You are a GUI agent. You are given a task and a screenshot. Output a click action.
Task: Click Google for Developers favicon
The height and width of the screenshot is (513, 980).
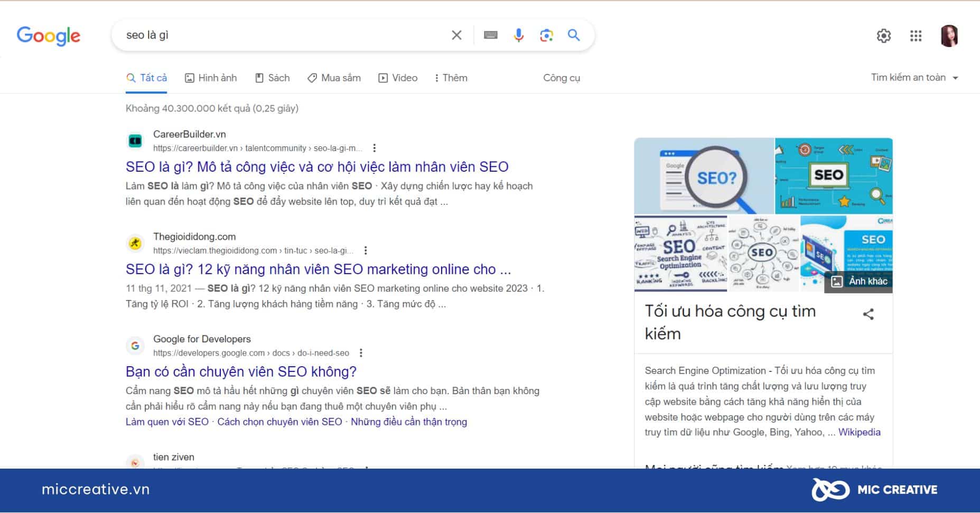tap(135, 346)
